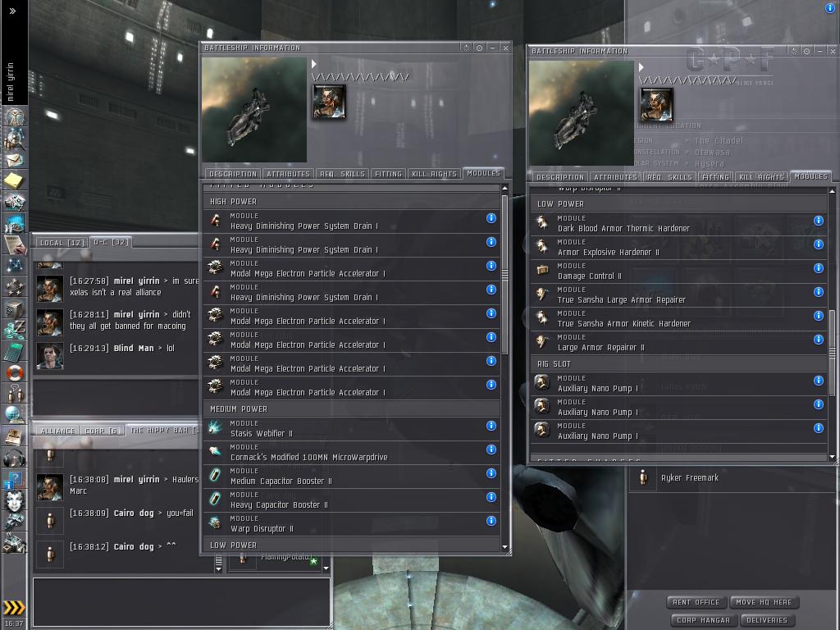Click the Rent Office button
Image resolution: width=840 pixels, height=630 pixels.
click(x=696, y=602)
